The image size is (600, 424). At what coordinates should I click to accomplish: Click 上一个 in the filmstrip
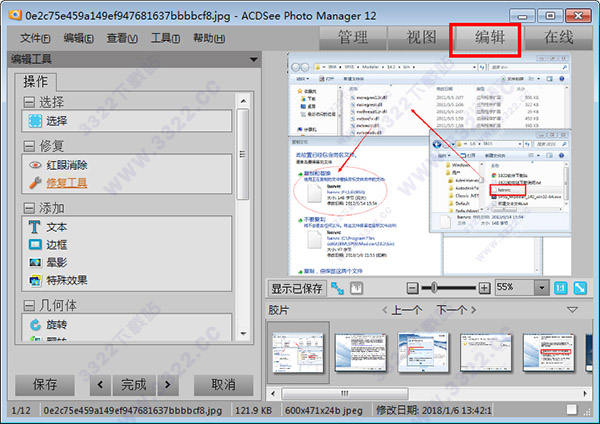pos(403,310)
